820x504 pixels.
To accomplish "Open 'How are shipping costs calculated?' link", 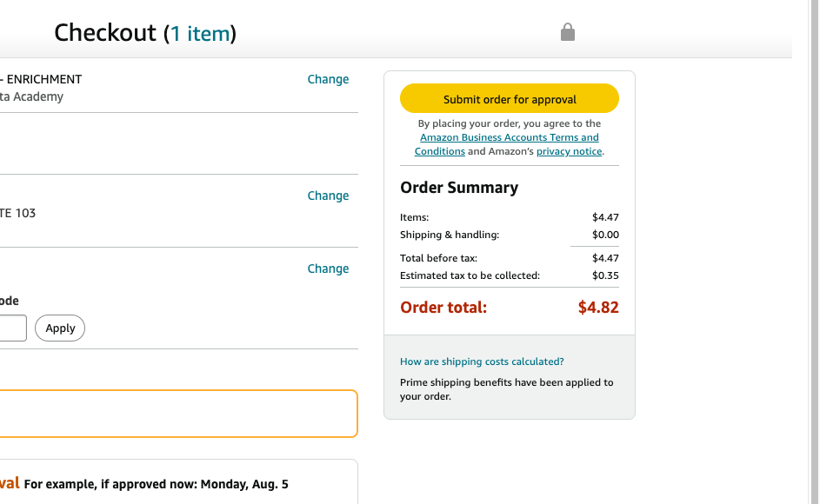I will [482, 361].
